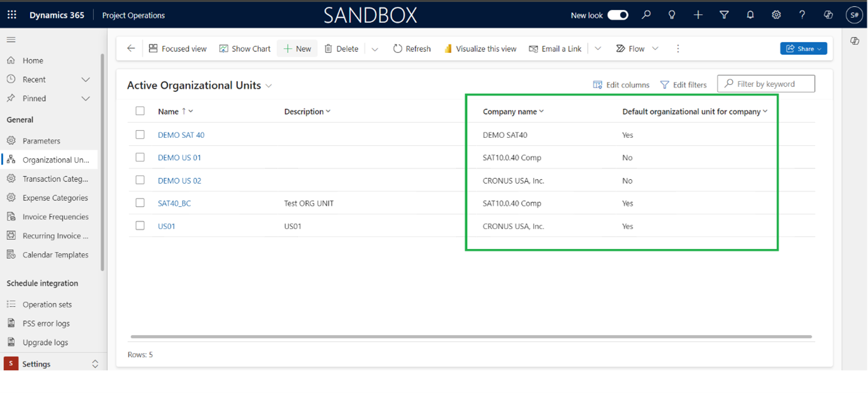868x393 pixels.
Task: Click the Filter by keyword box
Action: click(766, 84)
